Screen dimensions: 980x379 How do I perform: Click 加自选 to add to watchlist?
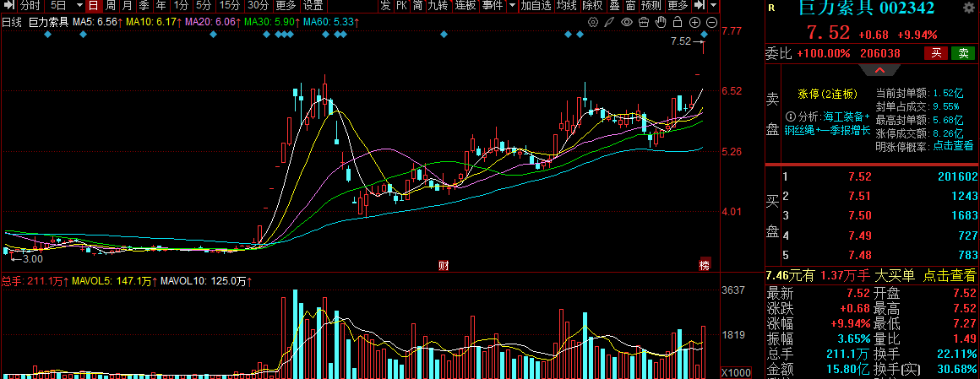coord(536,6)
